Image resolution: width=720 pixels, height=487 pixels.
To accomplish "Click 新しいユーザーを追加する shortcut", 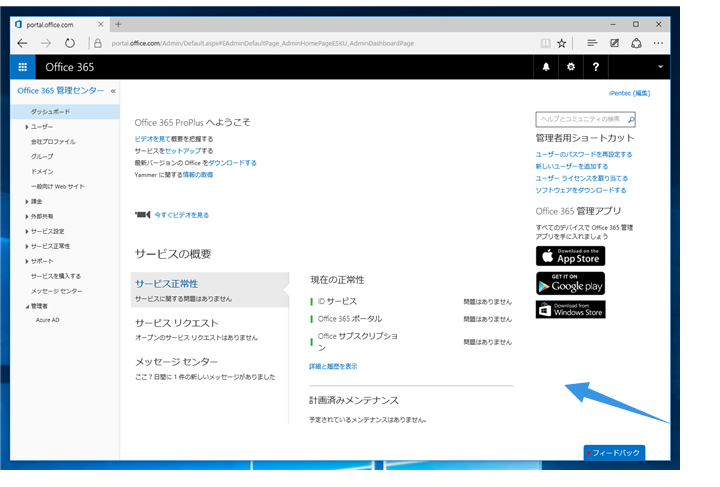I will click(x=572, y=167).
